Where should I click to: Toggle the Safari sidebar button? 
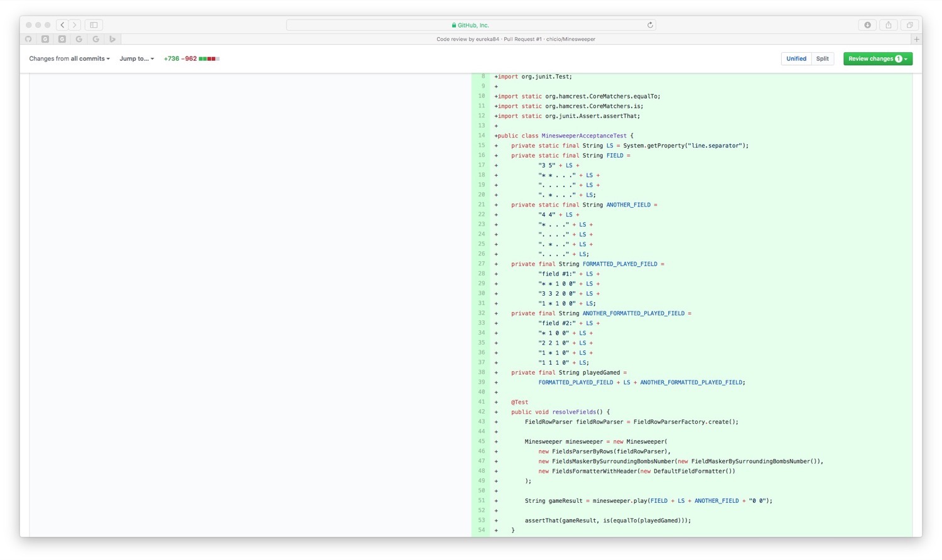94,25
